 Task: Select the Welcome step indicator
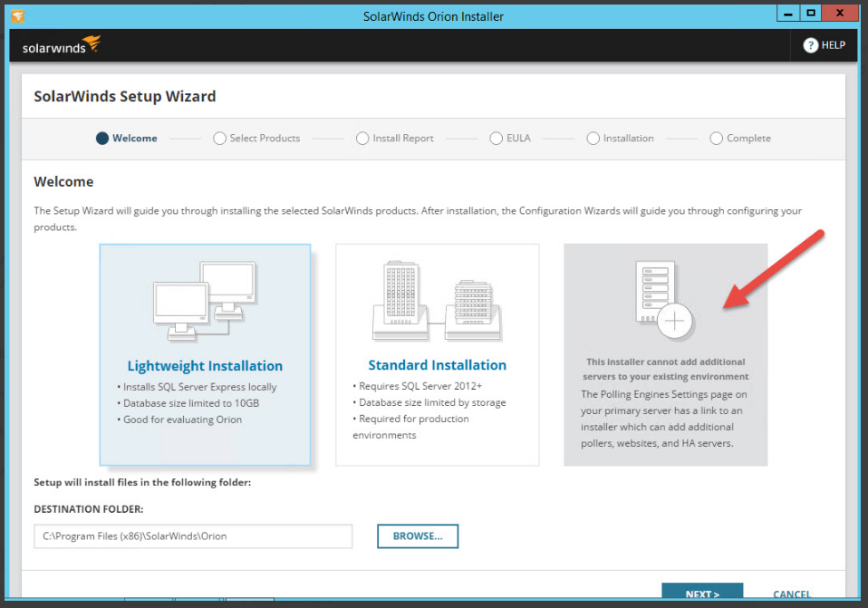click(101, 139)
